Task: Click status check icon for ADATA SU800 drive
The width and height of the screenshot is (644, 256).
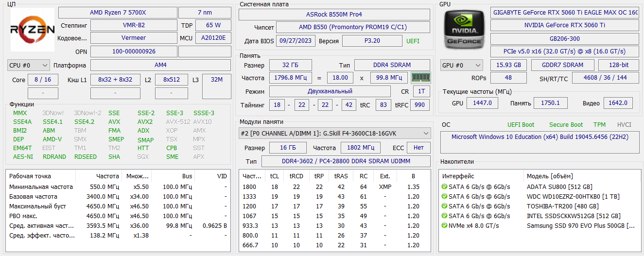Action: [444, 187]
